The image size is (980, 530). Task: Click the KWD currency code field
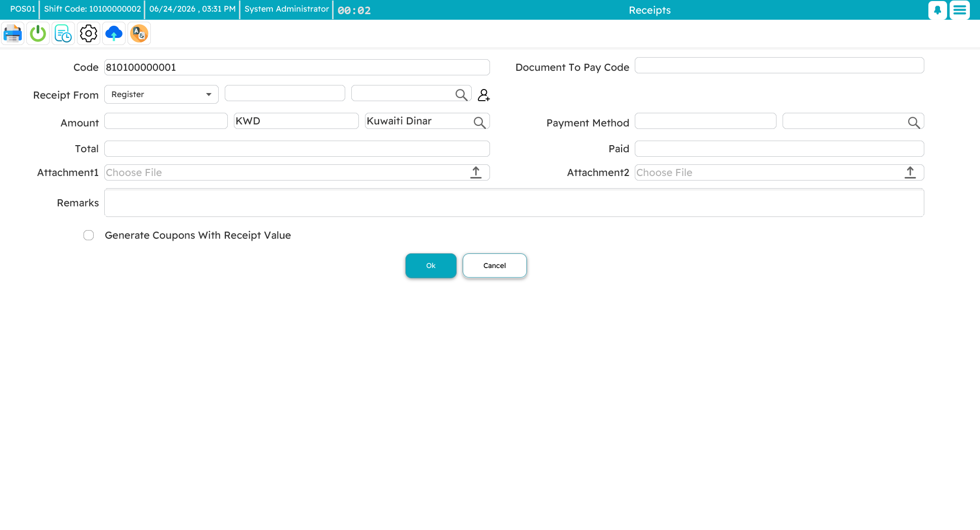point(296,121)
